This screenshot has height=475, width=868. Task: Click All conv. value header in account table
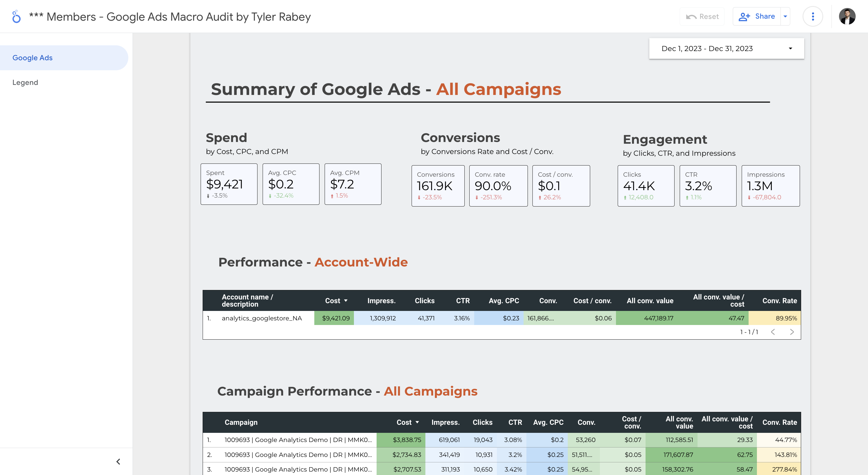(x=650, y=301)
